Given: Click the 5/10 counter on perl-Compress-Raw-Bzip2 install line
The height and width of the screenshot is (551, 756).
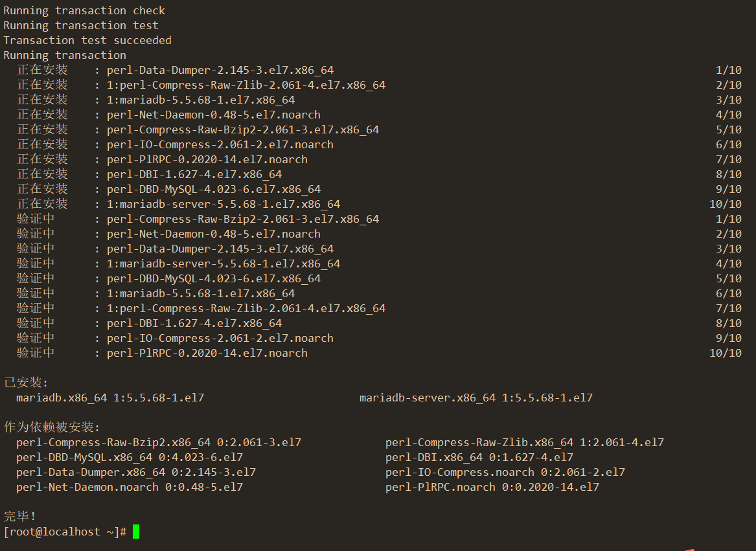Looking at the screenshot, I should coord(729,129).
